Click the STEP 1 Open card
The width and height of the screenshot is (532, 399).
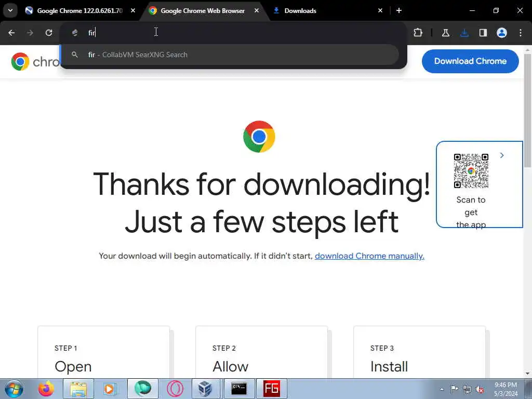click(x=103, y=352)
